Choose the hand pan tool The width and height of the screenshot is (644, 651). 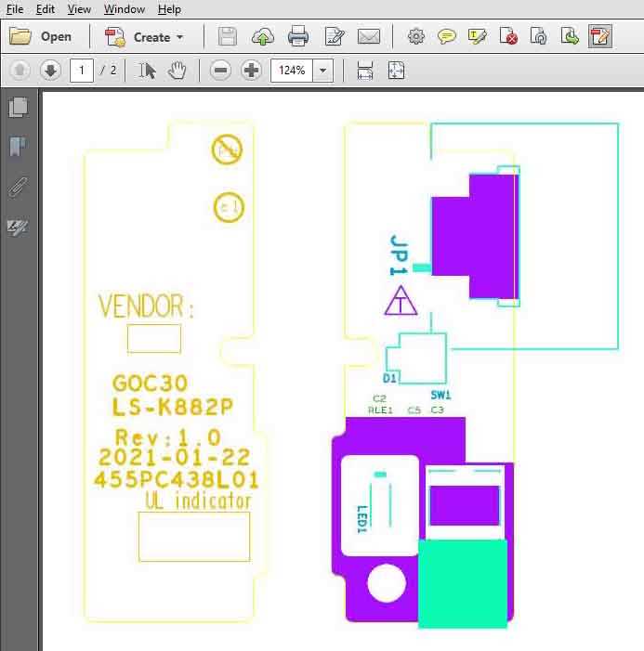click(x=177, y=71)
